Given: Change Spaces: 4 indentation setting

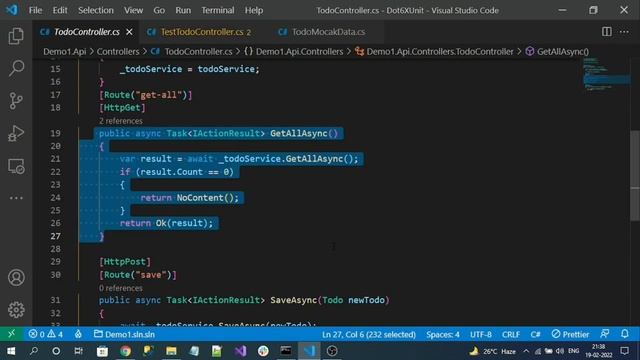Looking at the screenshot, I should [x=443, y=334].
